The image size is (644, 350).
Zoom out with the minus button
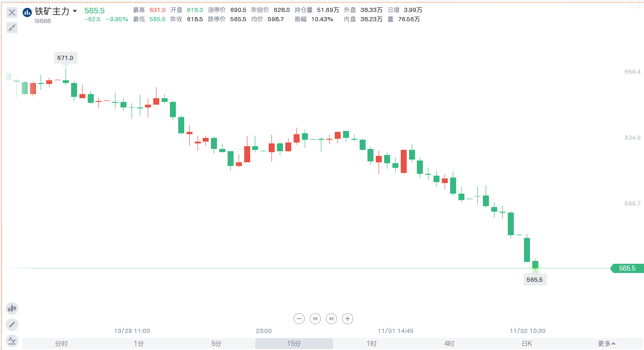(x=299, y=318)
